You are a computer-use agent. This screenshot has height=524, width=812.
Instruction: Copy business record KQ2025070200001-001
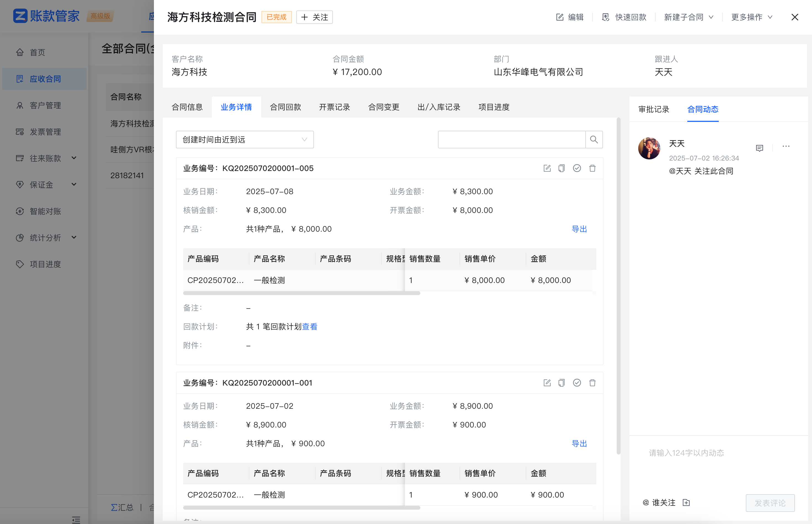click(562, 383)
